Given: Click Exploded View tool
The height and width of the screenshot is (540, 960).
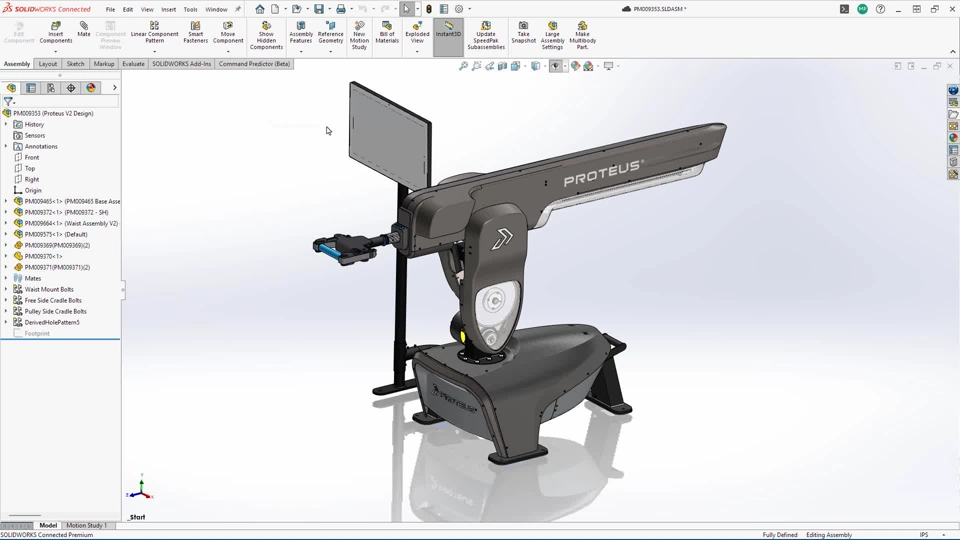Looking at the screenshot, I should click(417, 32).
